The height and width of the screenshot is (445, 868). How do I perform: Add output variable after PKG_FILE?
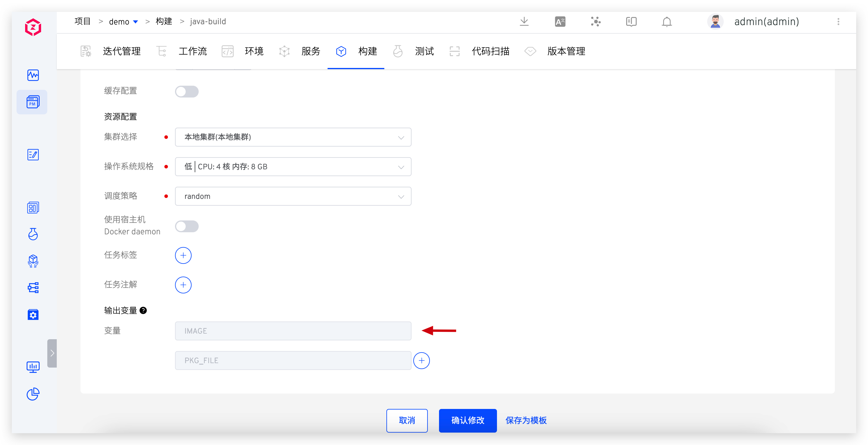click(422, 360)
